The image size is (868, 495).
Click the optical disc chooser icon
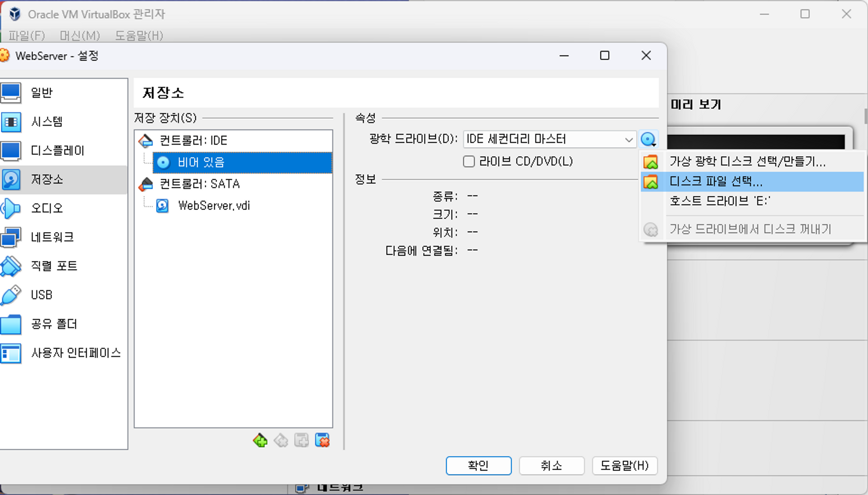pyautogui.click(x=648, y=139)
